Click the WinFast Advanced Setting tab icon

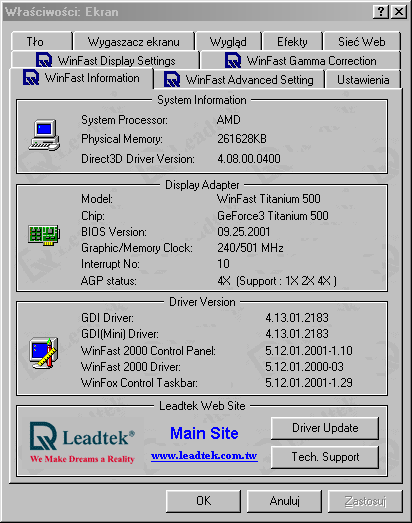click(172, 80)
